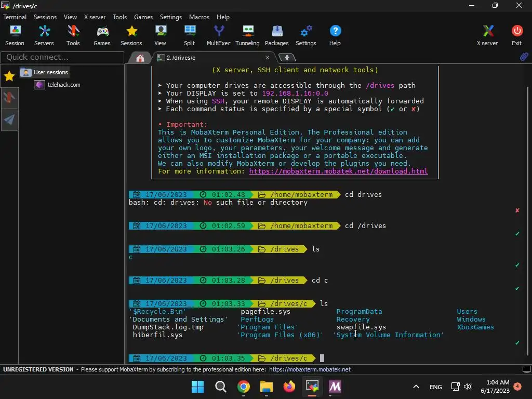Open the MultiExec toolbar icon
Image resolution: width=532 pixels, height=399 pixels.
pos(219,35)
